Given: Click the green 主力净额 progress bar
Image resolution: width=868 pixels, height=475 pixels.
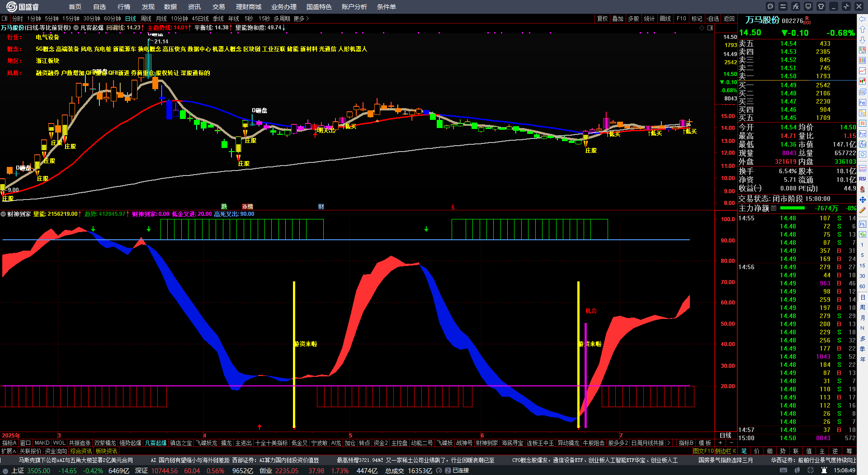Looking at the screenshot, I should tap(793, 208).
